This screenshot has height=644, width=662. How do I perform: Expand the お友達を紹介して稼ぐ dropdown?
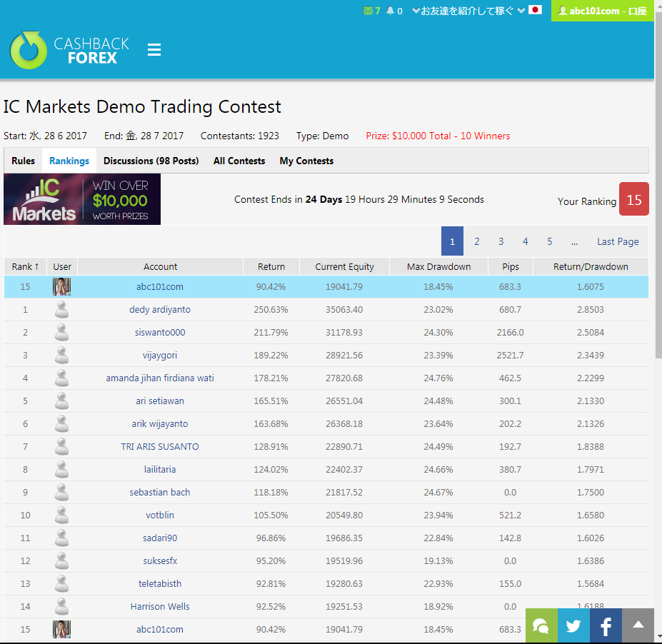[463, 11]
